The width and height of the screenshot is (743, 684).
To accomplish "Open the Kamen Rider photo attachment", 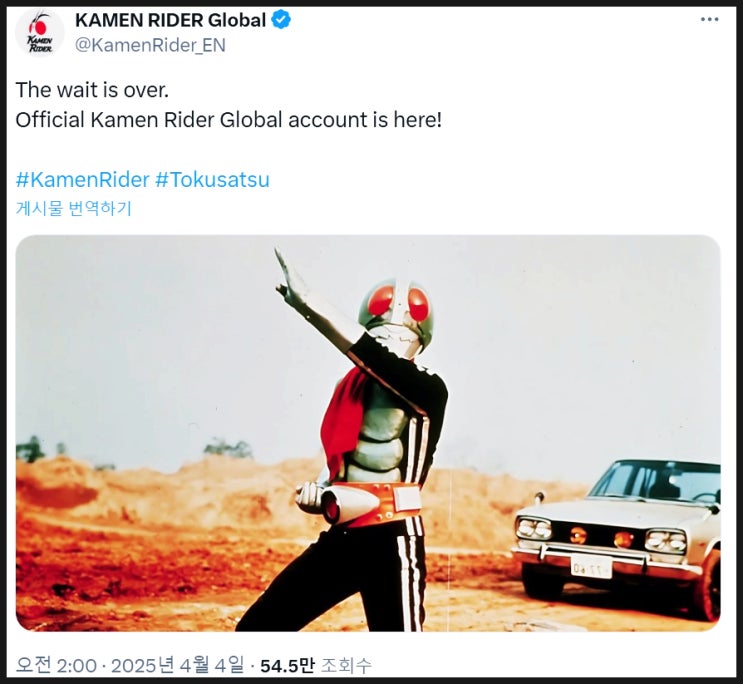I will click(368, 433).
